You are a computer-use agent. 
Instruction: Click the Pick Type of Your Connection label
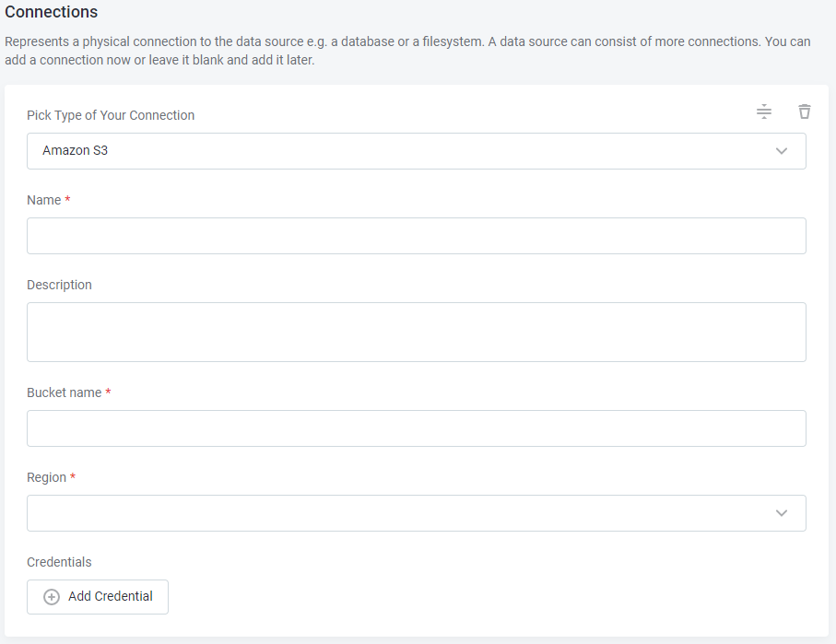111,116
